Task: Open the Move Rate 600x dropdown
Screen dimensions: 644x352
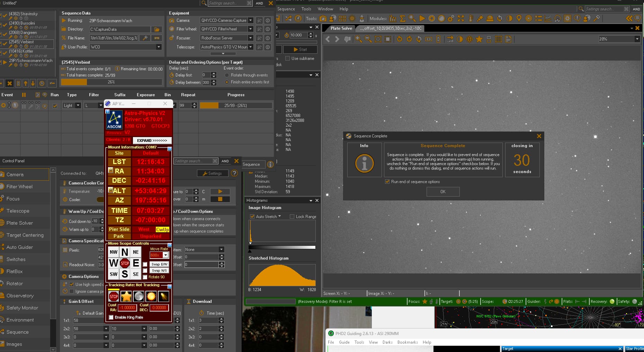Action: click(166, 255)
